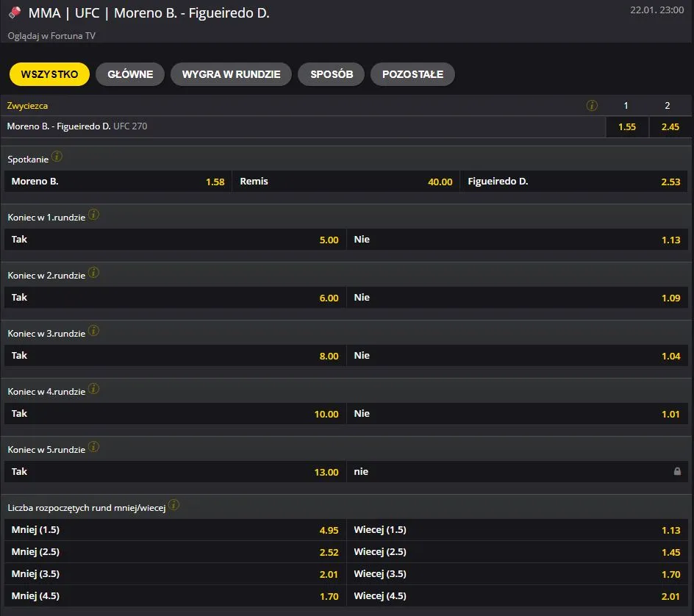The image size is (694, 616).
Task: Click the Koniec w 4.rundzie heading
Action: (x=46, y=392)
